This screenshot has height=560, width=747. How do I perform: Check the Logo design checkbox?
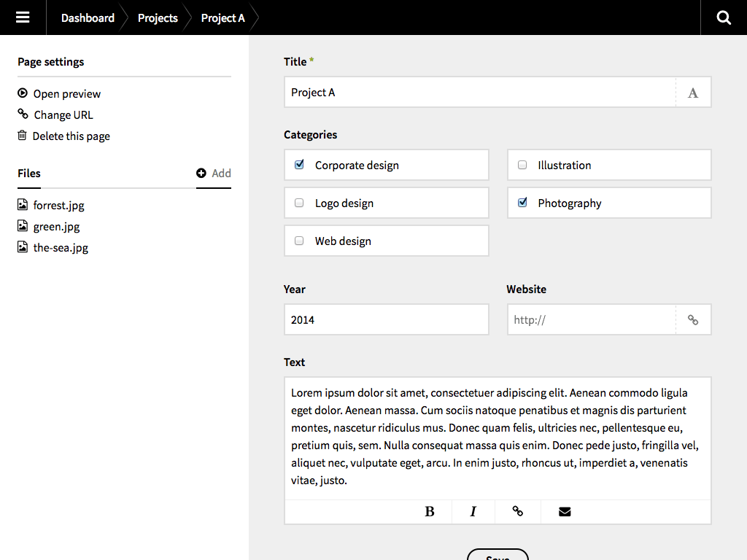[x=299, y=203]
